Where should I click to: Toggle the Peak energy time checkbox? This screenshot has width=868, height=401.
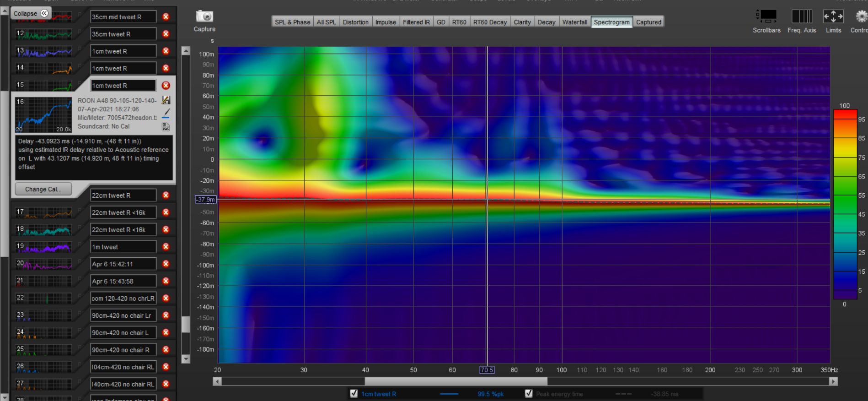tap(529, 393)
